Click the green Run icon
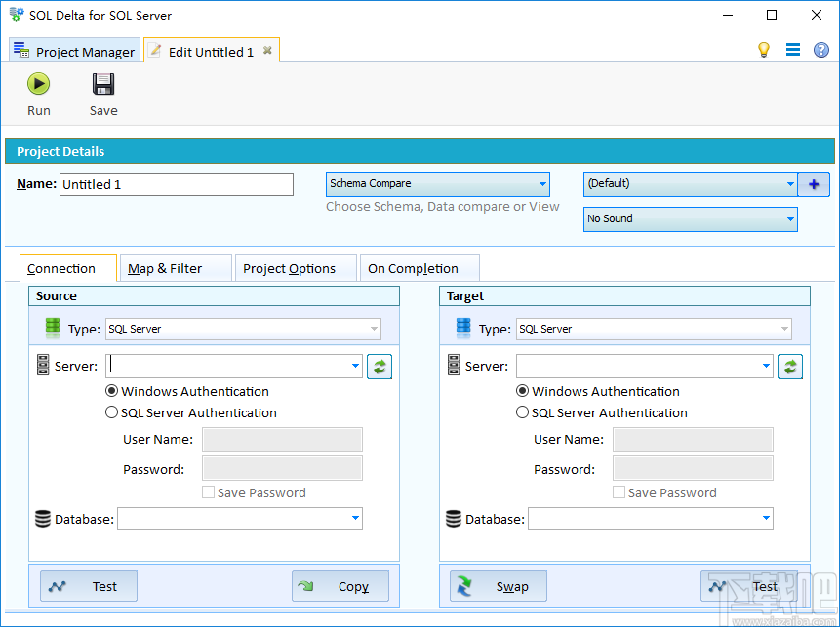The width and height of the screenshot is (840, 627). pyautogui.click(x=38, y=84)
